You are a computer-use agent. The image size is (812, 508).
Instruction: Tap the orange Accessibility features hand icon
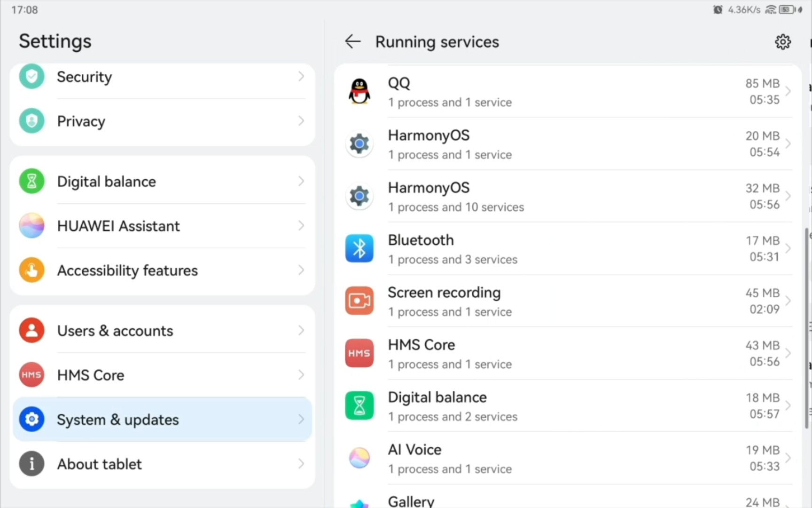31,270
